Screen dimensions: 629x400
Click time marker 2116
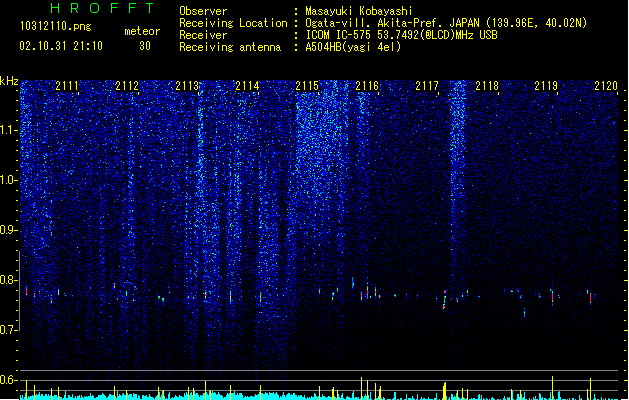pos(367,86)
